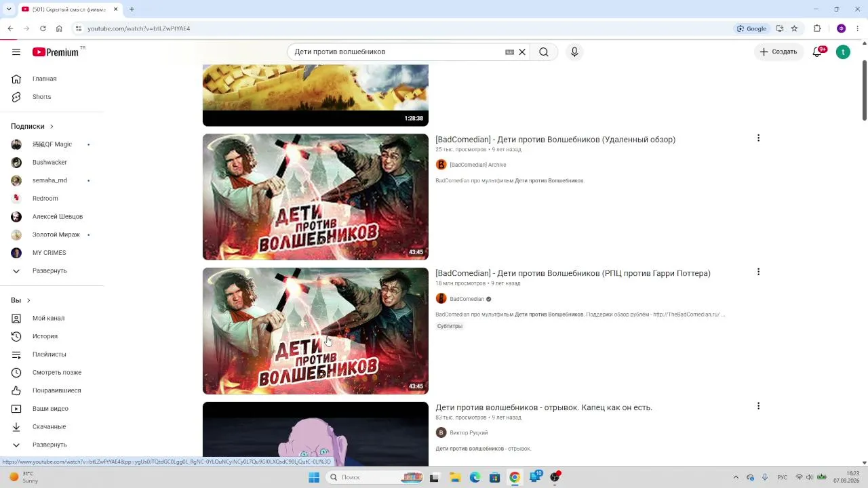The image size is (868, 488).
Task: Open the account avatar menu
Action: [x=843, y=52]
